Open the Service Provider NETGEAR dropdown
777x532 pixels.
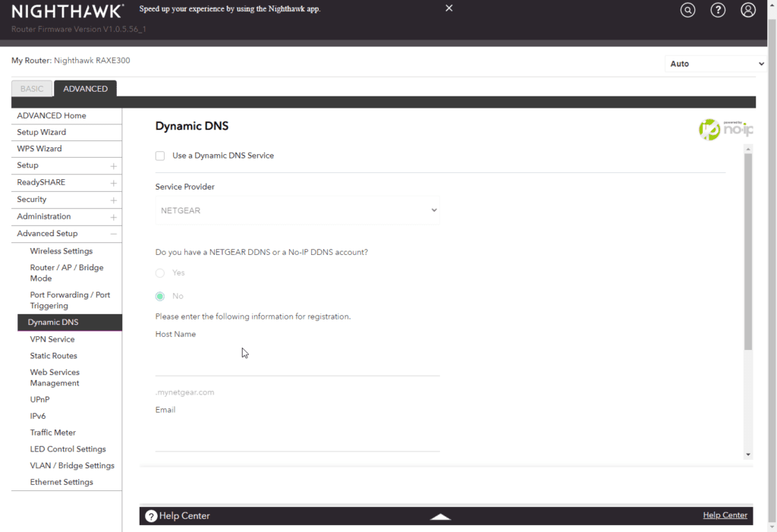pos(297,210)
